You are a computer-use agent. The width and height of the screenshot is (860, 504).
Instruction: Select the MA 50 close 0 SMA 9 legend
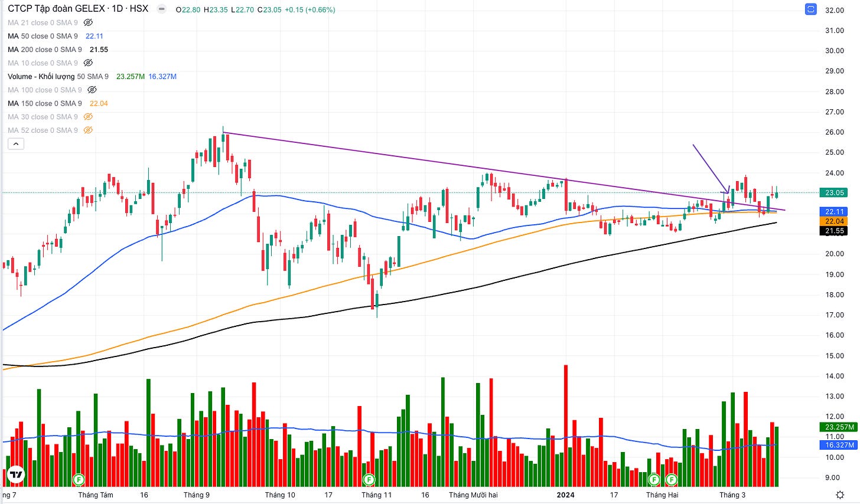pos(43,36)
